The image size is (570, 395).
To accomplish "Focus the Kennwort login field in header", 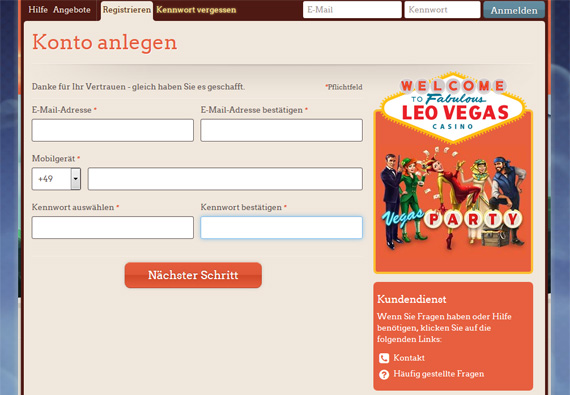I will tap(442, 10).
